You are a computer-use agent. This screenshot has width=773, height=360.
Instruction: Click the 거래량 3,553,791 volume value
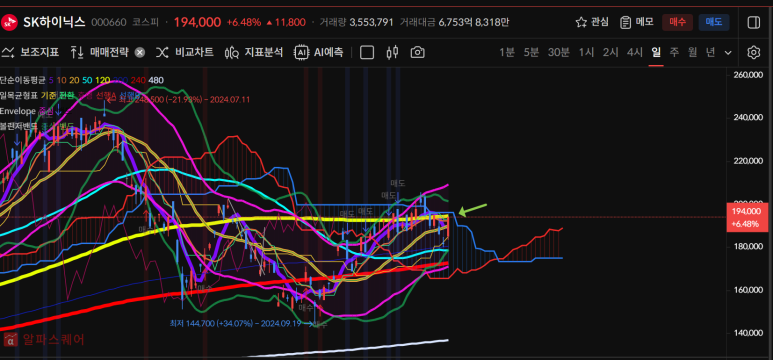(x=356, y=22)
